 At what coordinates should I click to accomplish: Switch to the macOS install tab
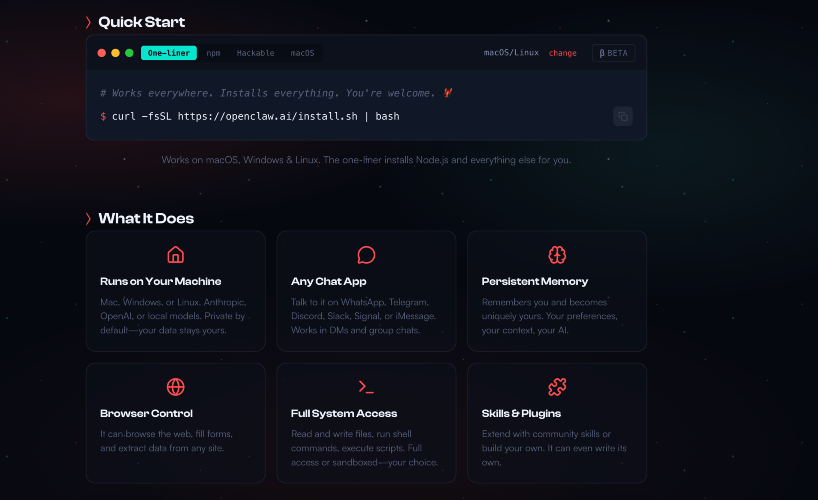[302, 53]
